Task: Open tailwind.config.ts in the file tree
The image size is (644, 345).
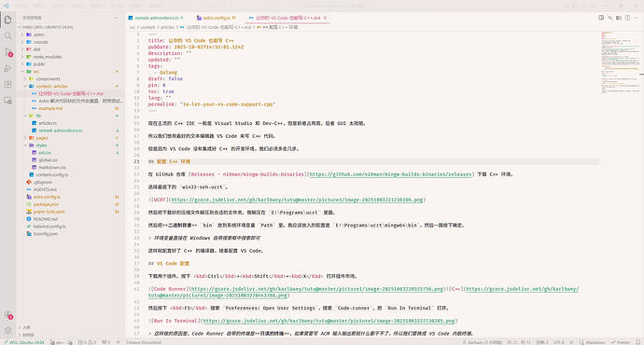Action: 49,227
